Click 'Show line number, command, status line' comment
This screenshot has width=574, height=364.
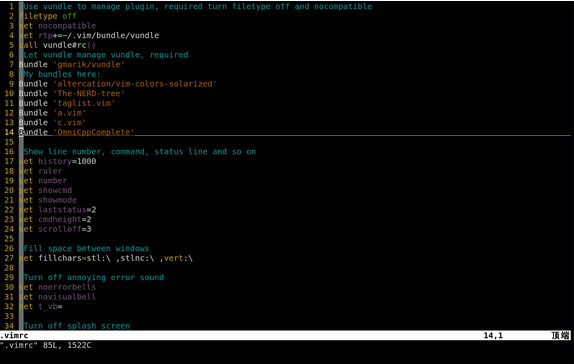tap(138, 152)
